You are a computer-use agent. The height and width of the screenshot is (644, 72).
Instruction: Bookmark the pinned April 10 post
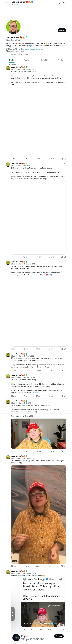click(x=62, y=159)
